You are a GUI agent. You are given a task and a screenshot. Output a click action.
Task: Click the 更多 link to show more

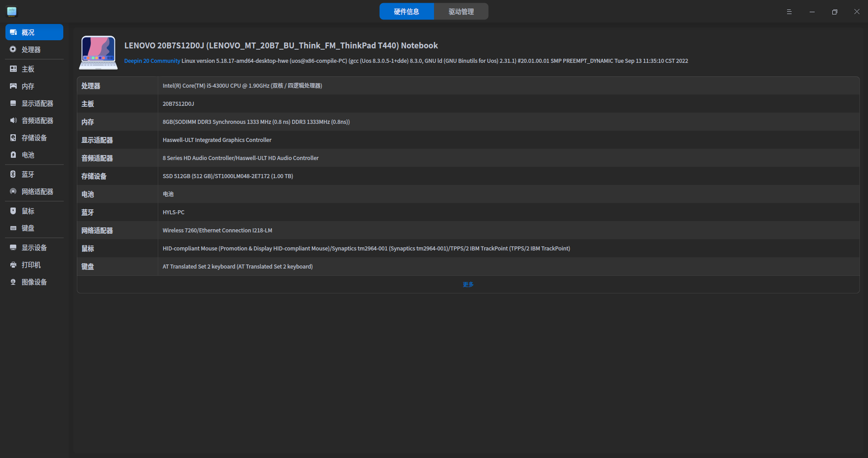[468, 284]
